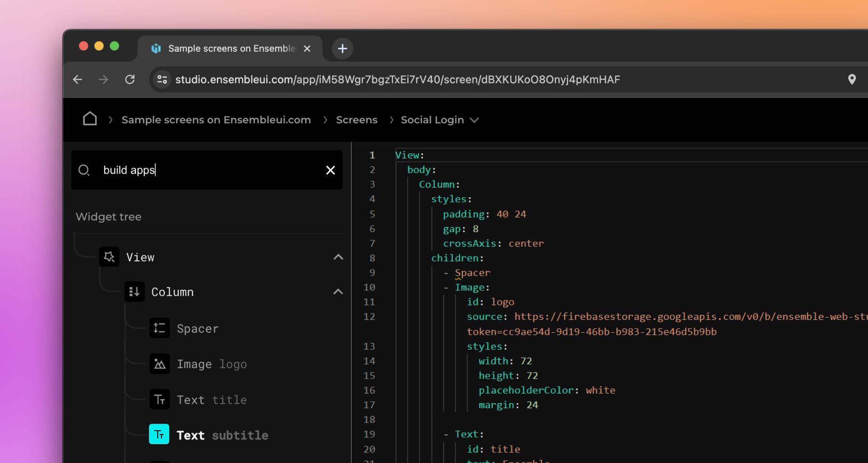Click the location pin icon in address bar
Image resolution: width=868 pixels, height=463 pixels.
pos(852,80)
